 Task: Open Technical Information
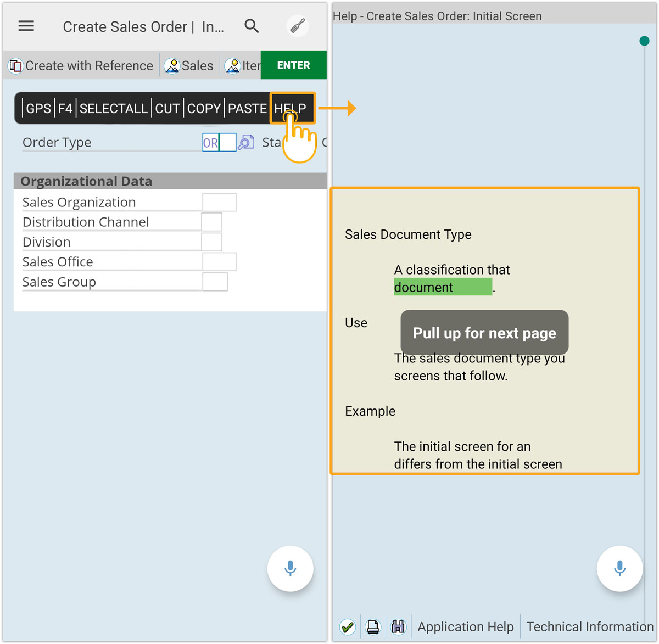589,626
